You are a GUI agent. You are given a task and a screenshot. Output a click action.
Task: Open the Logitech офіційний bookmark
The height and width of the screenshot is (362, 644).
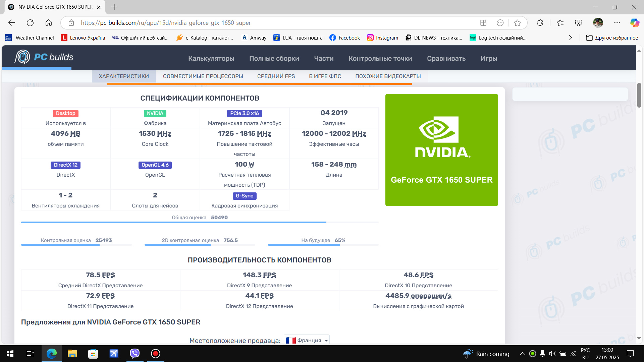pos(498,38)
